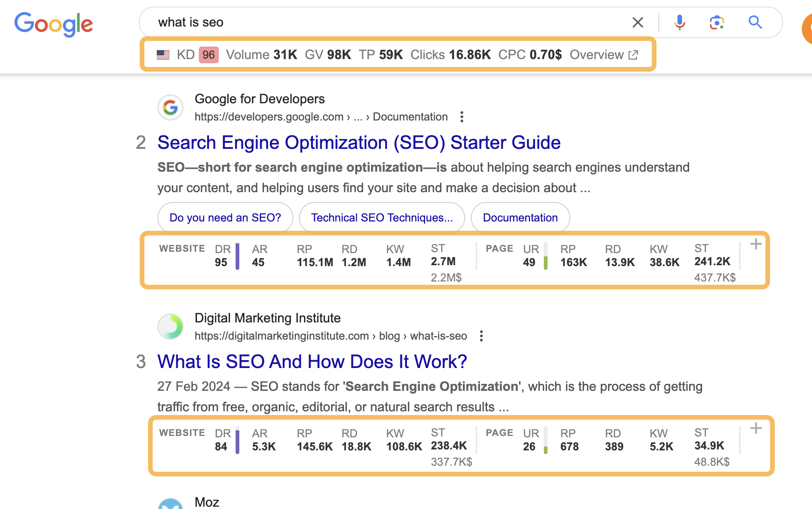Click the DR 84 website value
Image resolution: width=812 pixels, height=509 pixels.
click(221, 447)
